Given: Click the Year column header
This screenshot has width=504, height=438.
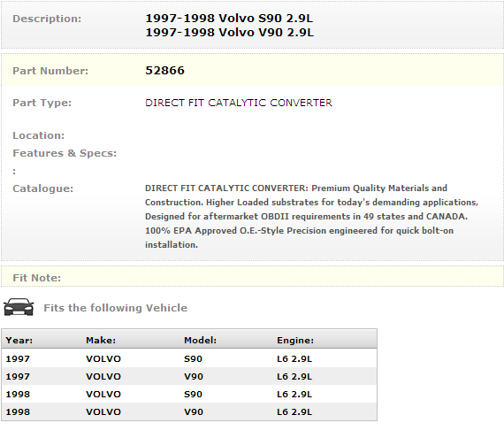Looking at the screenshot, I should (19, 341).
